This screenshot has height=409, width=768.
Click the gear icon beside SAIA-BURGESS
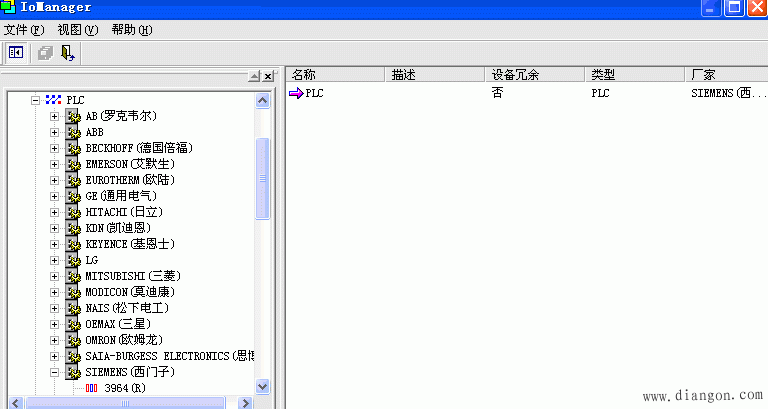click(x=73, y=356)
